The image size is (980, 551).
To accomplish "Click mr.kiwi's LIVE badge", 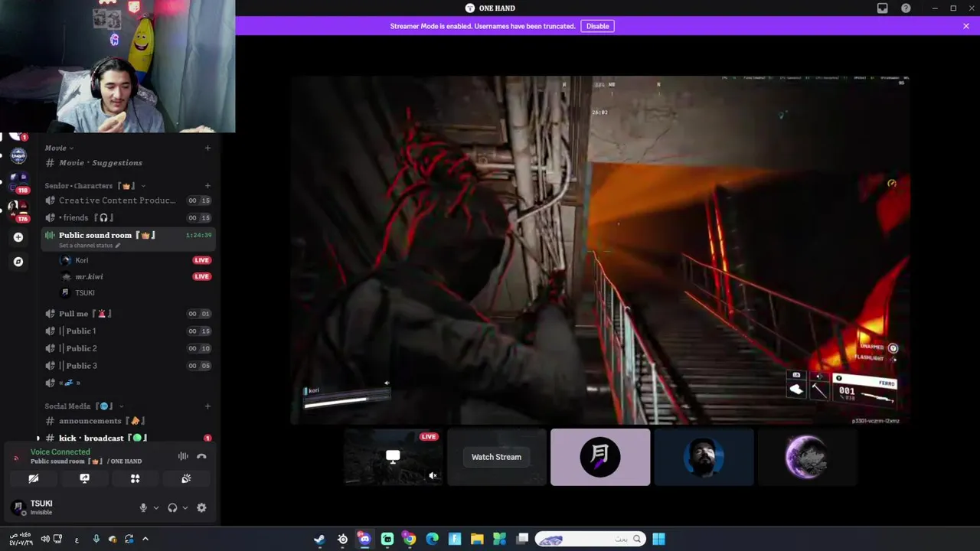I will (x=202, y=276).
